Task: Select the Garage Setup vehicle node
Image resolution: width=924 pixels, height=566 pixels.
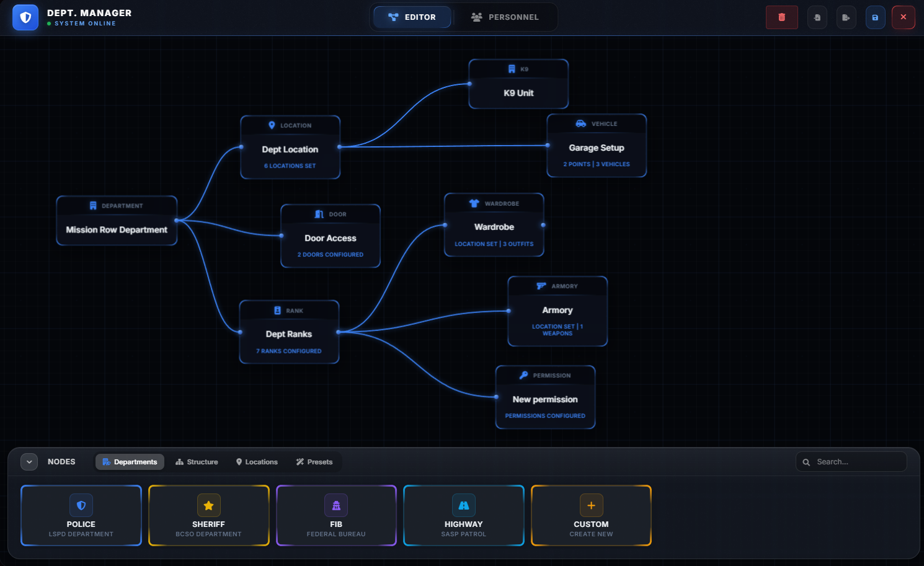Action: [x=597, y=146]
